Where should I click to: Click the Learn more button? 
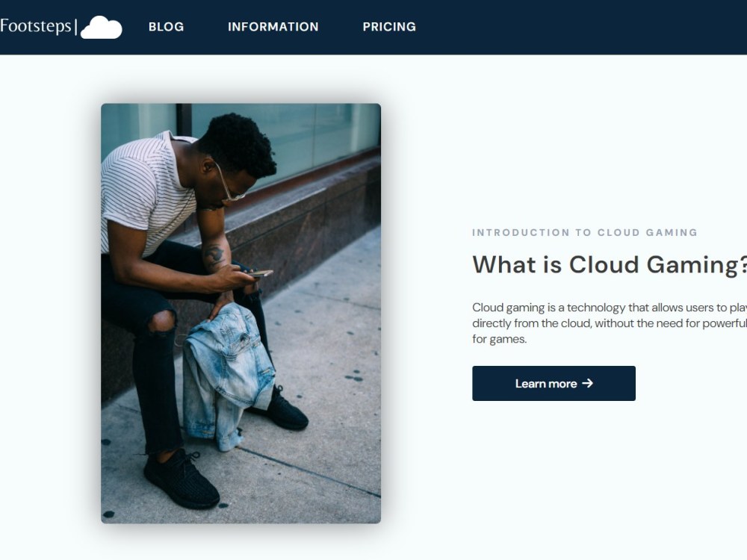coord(554,383)
